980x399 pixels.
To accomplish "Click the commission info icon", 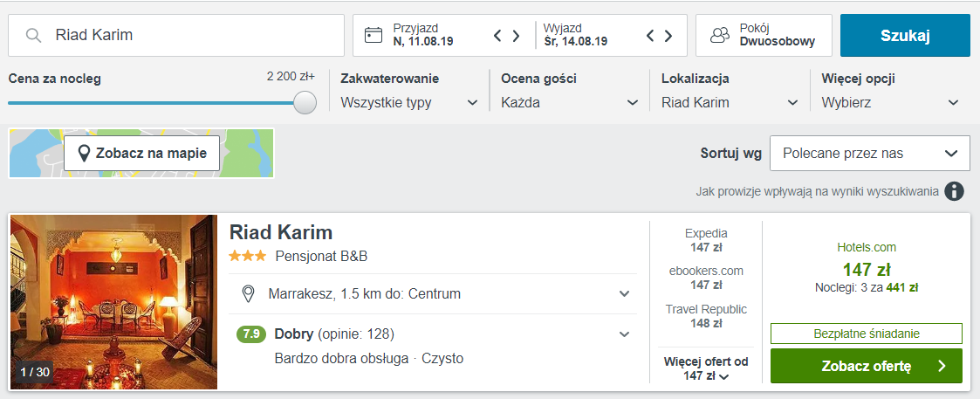I will pyautogui.click(x=954, y=191).
